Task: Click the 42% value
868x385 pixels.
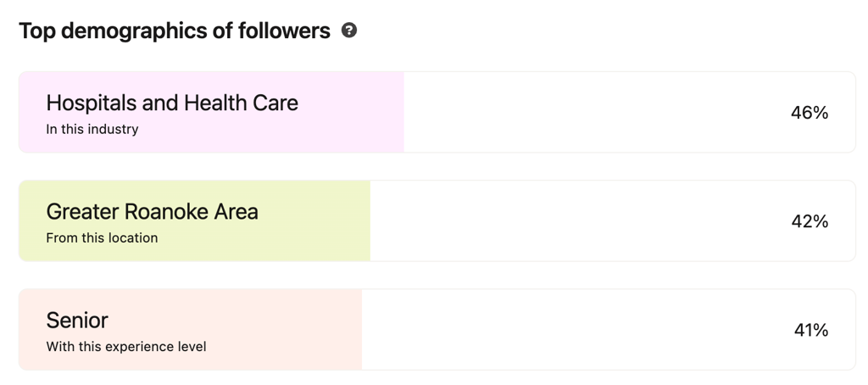Action: coord(809,221)
